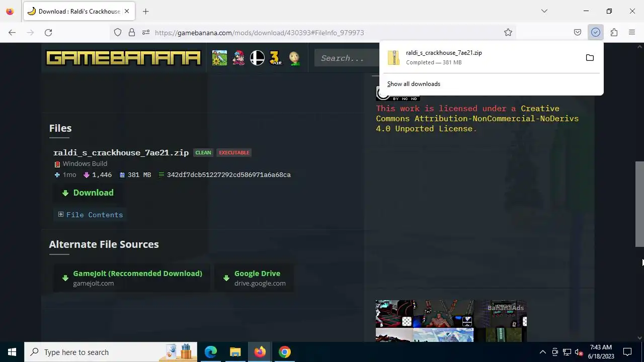Click the page vertical scrollbar thumb
644x362 pixels.
639,204
